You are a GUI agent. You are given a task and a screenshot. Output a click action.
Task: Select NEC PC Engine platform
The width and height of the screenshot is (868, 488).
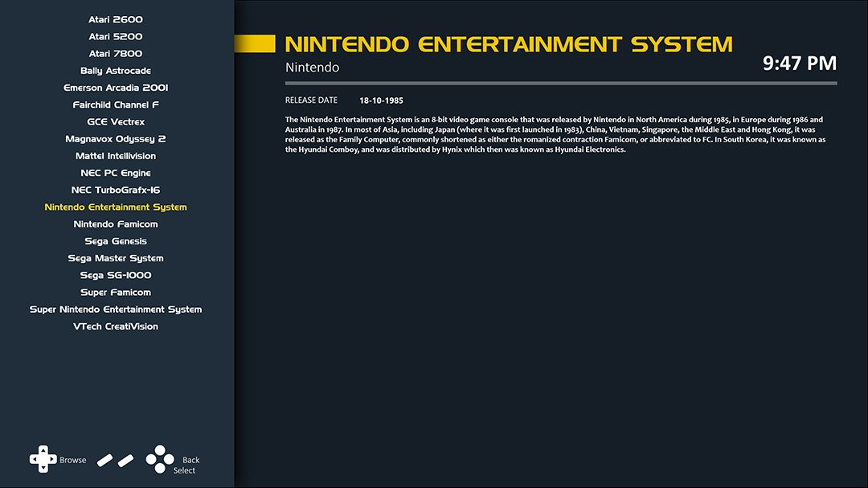pos(116,173)
